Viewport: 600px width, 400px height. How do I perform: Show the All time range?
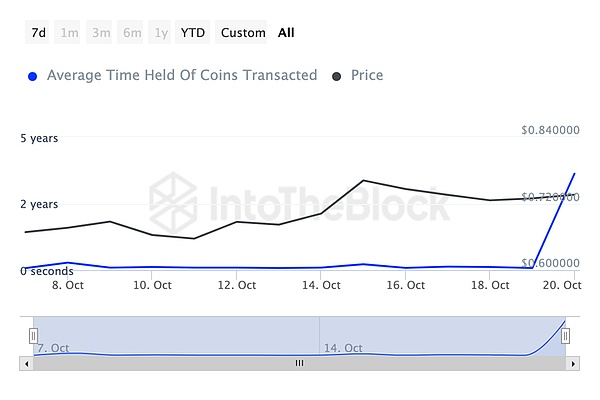click(x=286, y=33)
